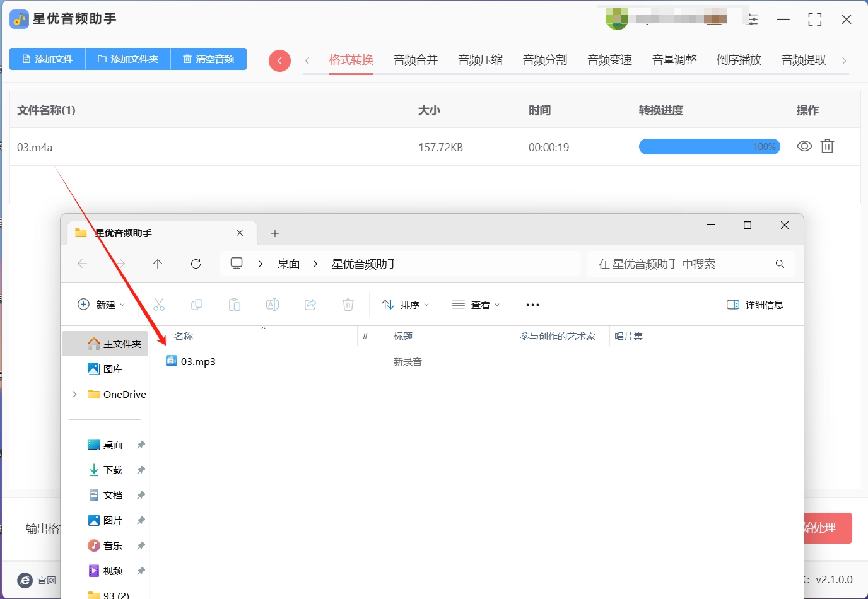
Task: Open 下载 in quick access sidebar
Action: coord(105,470)
